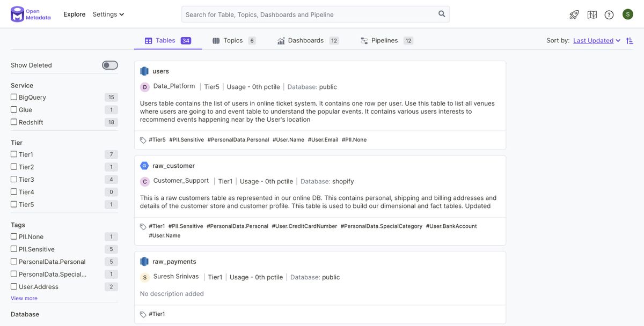Image resolution: width=644 pixels, height=326 pixels.
Task: Open the Settings dropdown menu
Action: [x=108, y=14]
